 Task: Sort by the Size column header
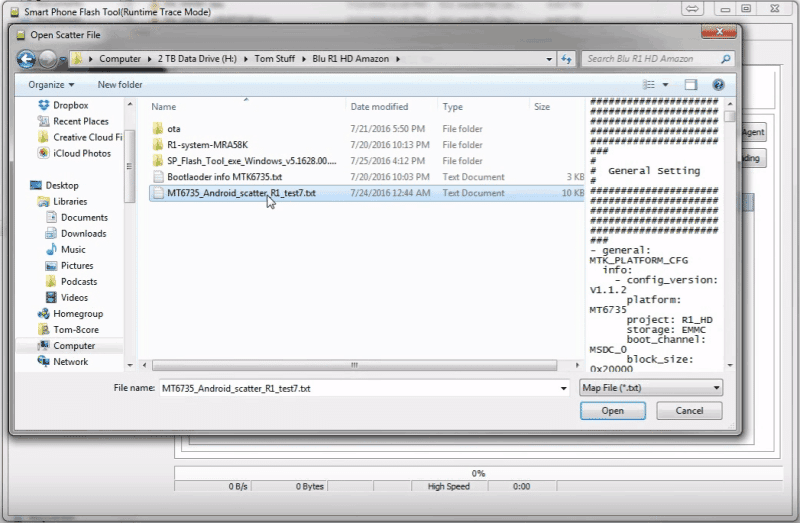tap(542, 107)
